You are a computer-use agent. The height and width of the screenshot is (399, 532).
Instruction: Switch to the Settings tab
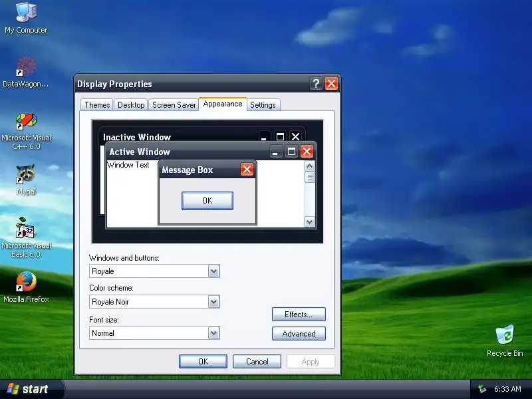(263, 105)
